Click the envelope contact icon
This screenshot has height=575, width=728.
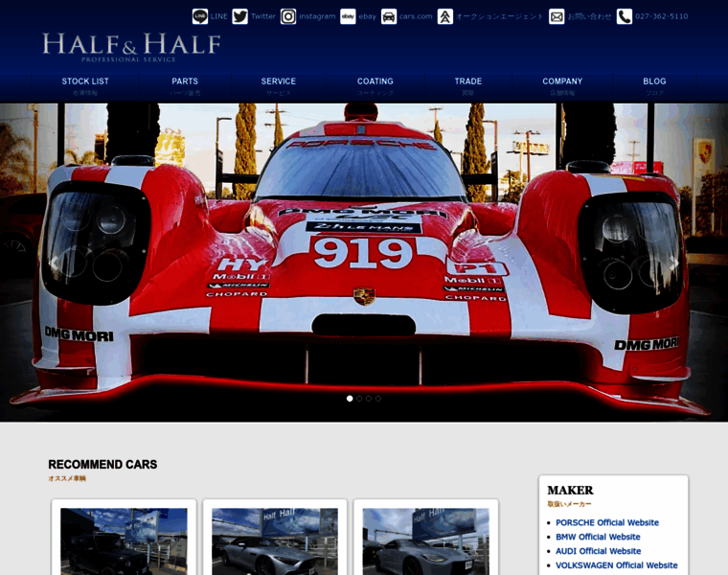(x=557, y=16)
